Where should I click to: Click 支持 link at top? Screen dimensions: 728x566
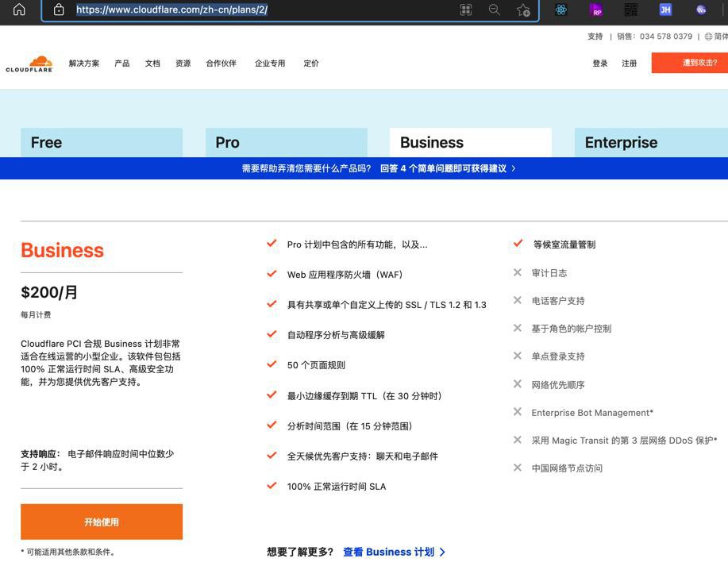click(595, 37)
